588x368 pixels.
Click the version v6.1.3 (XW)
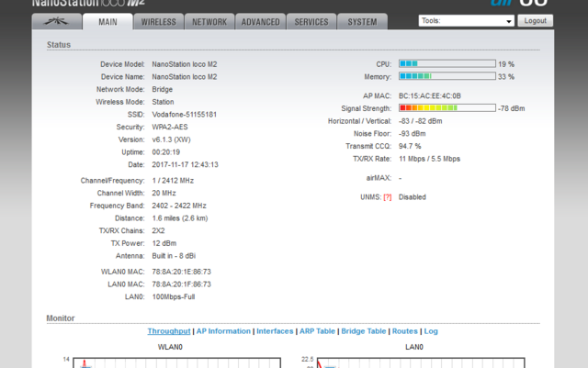click(172, 139)
